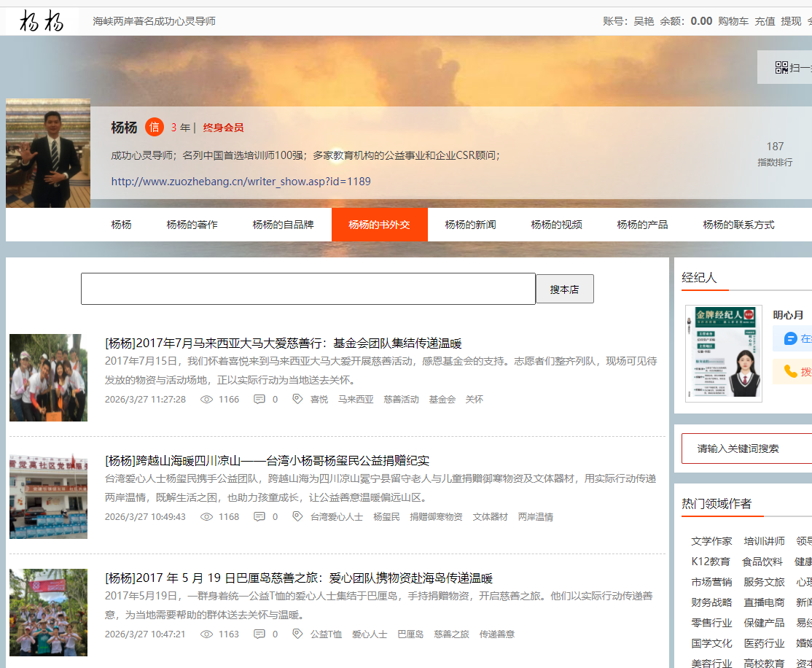Click the orange phone icon in agent panel
The height and width of the screenshot is (668, 812).
[x=790, y=371]
